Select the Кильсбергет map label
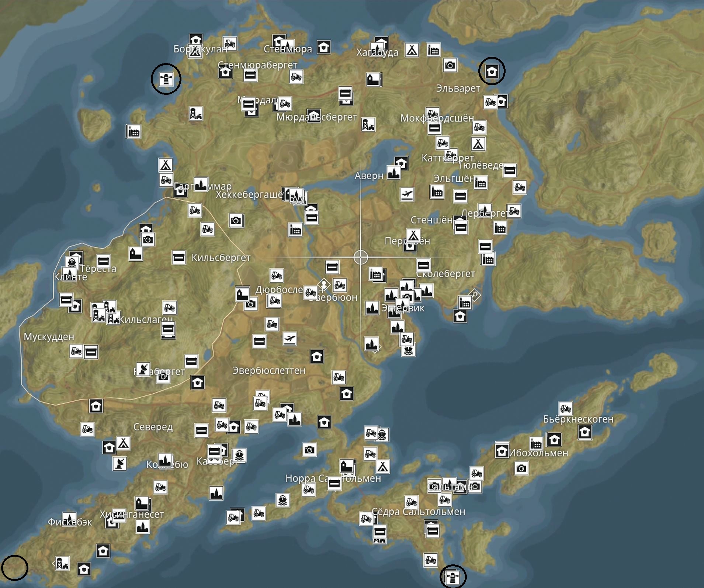Image resolution: width=704 pixels, height=588 pixels. 221,257
